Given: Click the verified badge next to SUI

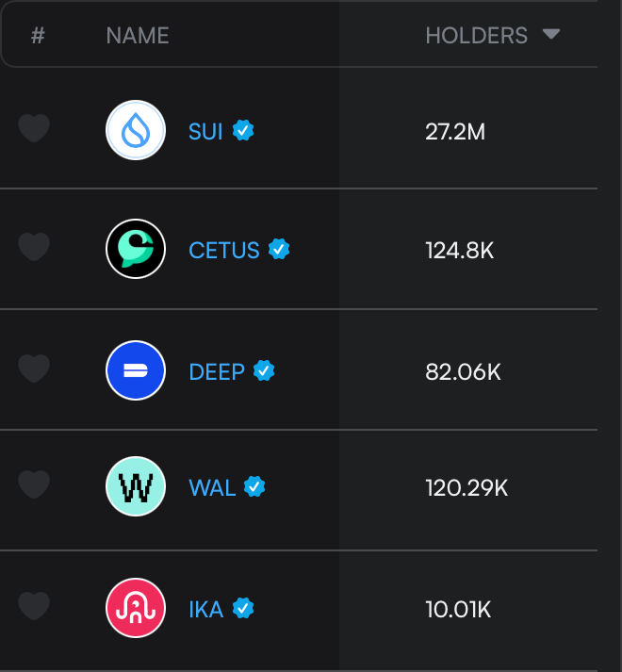Looking at the screenshot, I should point(244,130).
